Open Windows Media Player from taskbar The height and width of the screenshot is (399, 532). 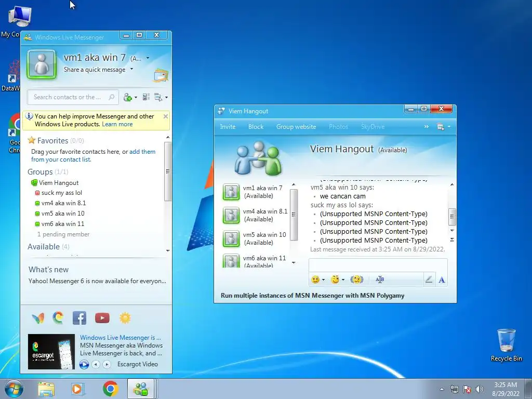pyautogui.click(x=77, y=389)
